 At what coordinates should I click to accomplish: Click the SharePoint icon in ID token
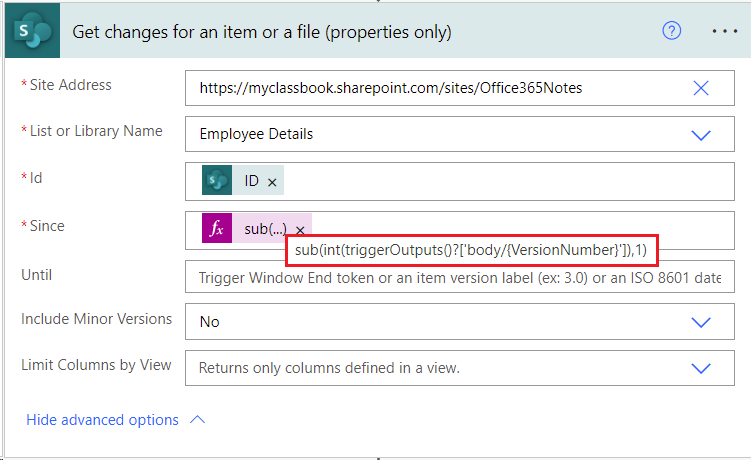[x=217, y=181]
